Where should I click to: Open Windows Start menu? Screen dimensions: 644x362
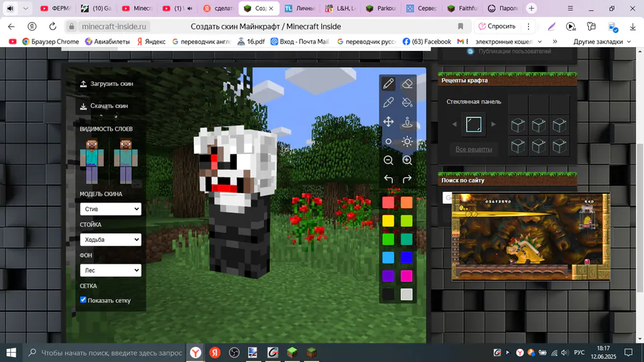11,353
